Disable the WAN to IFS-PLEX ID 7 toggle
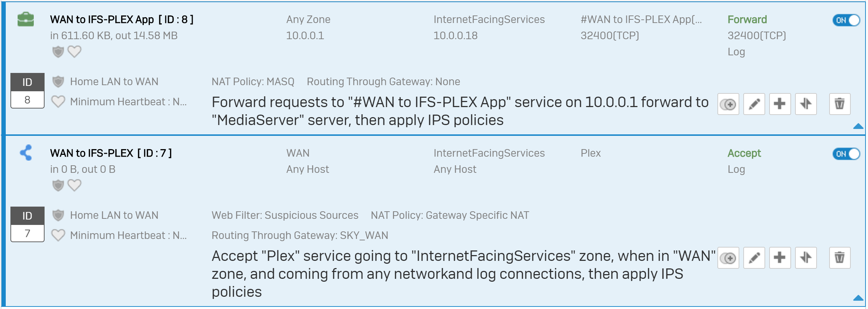Image resolution: width=868 pixels, height=309 pixels. point(846,154)
